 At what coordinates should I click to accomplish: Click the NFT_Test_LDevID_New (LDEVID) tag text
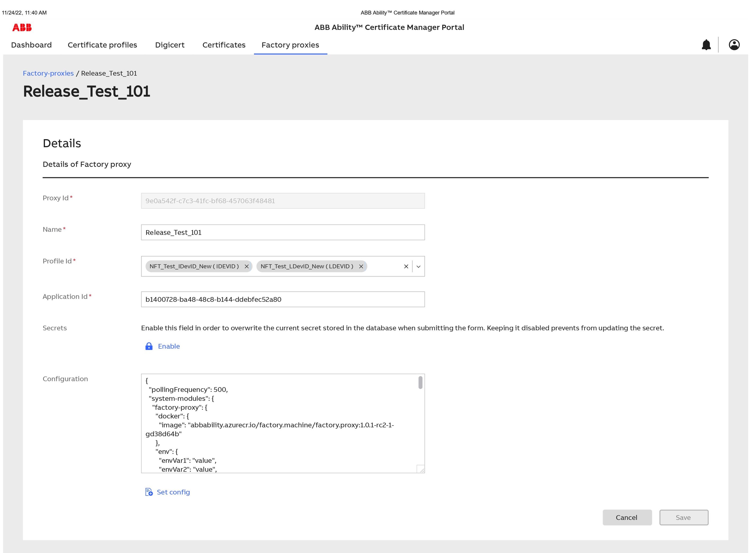(307, 266)
